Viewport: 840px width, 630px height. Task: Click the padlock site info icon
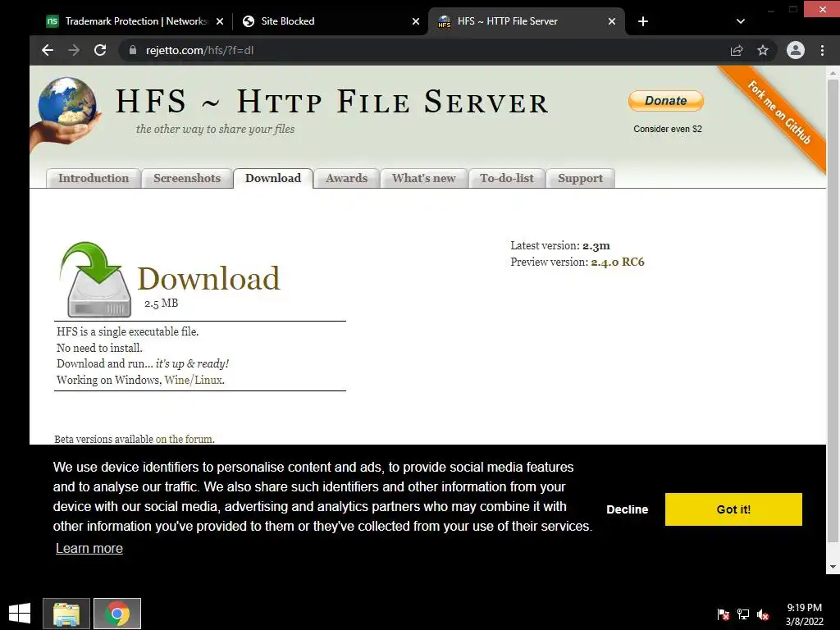pyautogui.click(x=132, y=50)
